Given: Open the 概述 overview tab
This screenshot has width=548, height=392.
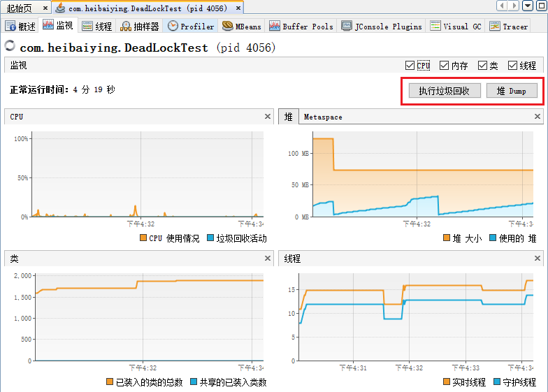Looking at the screenshot, I should click(21, 26).
